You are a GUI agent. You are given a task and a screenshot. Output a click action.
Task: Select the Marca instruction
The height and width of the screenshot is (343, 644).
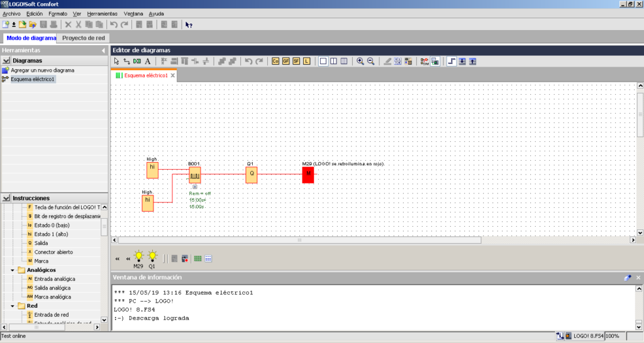[41, 261]
